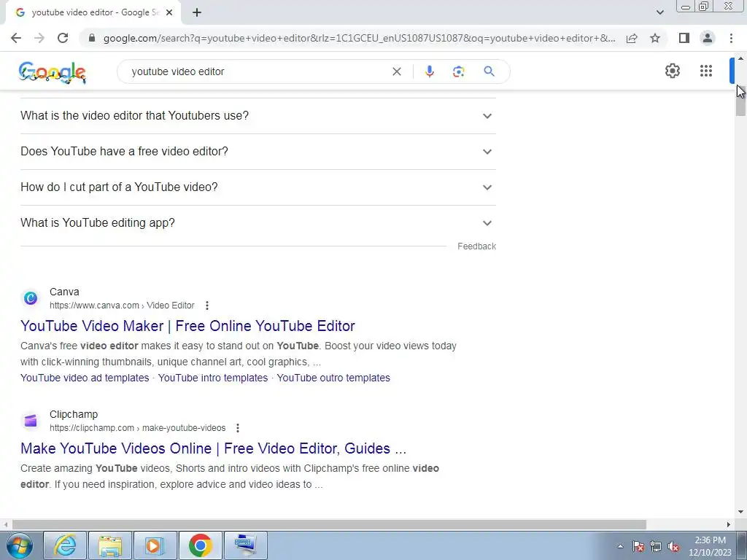Click the Google logo
The height and width of the screenshot is (560, 747).
(x=53, y=72)
